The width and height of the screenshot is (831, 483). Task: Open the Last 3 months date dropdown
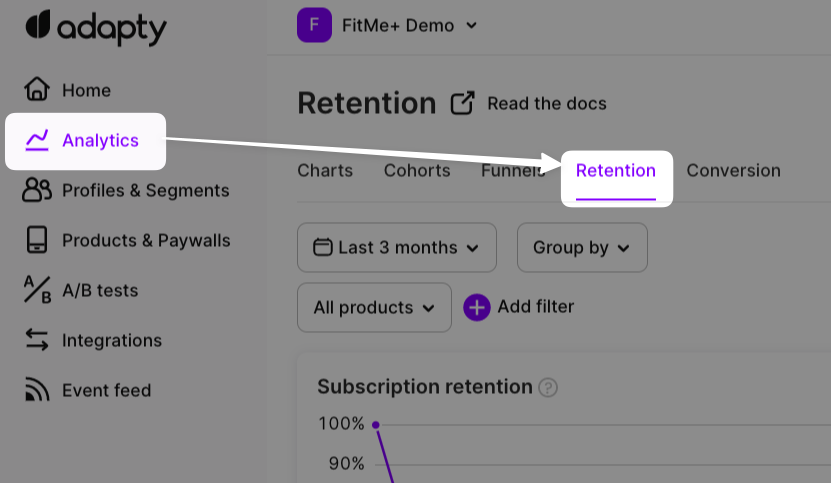point(396,248)
